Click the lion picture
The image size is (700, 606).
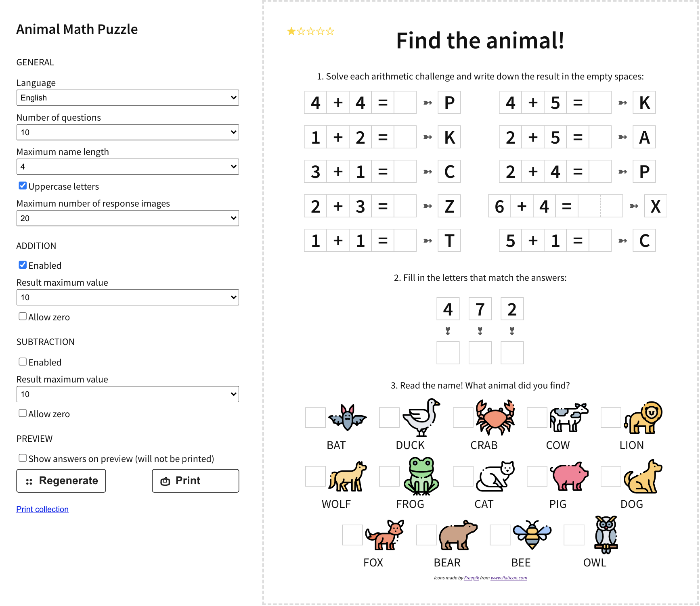[x=643, y=418]
